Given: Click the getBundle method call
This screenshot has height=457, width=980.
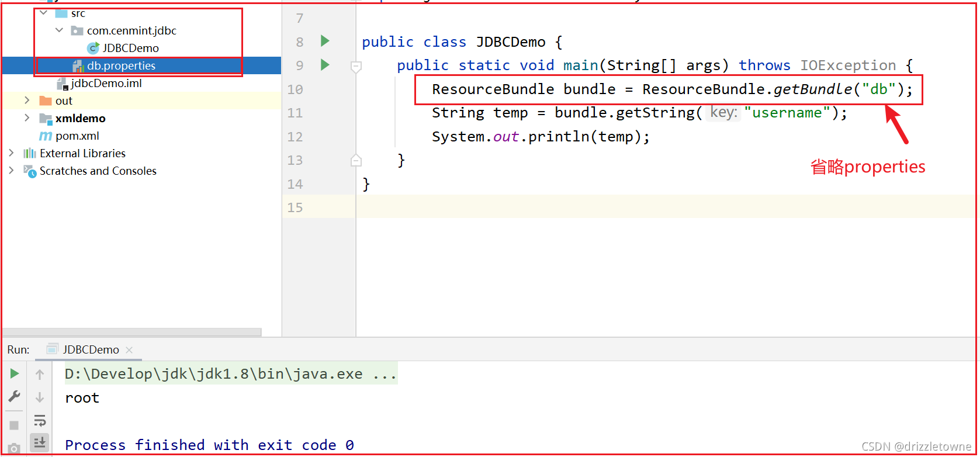Looking at the screenshot, I should [x=813, y=89].
